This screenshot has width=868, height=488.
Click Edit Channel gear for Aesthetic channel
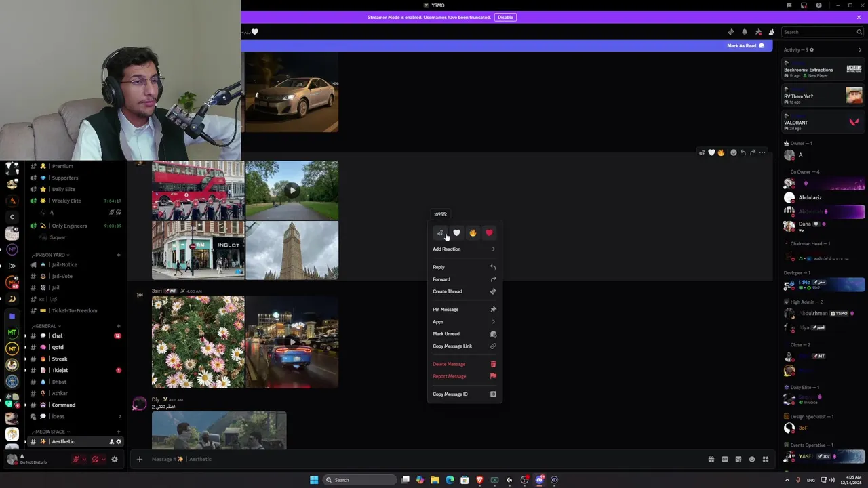[x=119, y=442]
